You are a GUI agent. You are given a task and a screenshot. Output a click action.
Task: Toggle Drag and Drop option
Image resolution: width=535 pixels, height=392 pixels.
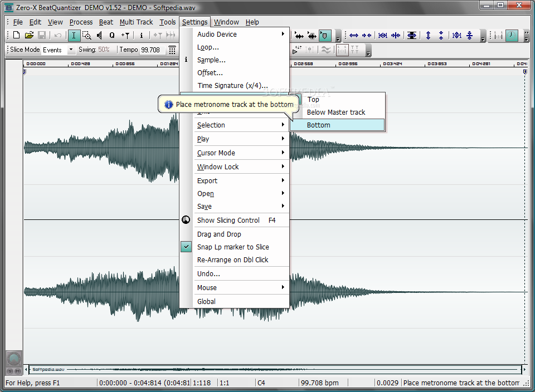pos(235,234)
